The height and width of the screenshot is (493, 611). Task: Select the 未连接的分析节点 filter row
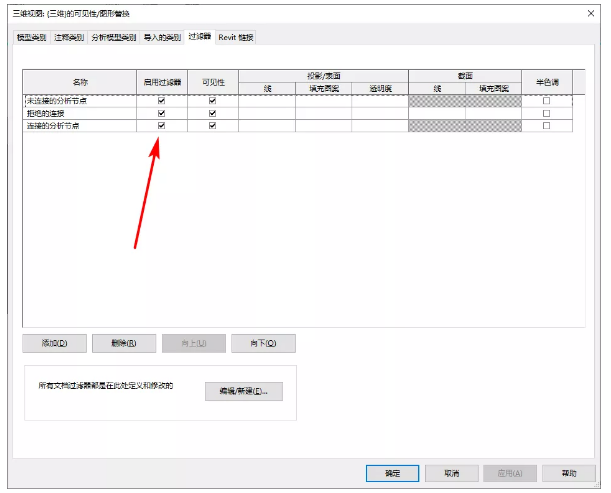point(298,101)
